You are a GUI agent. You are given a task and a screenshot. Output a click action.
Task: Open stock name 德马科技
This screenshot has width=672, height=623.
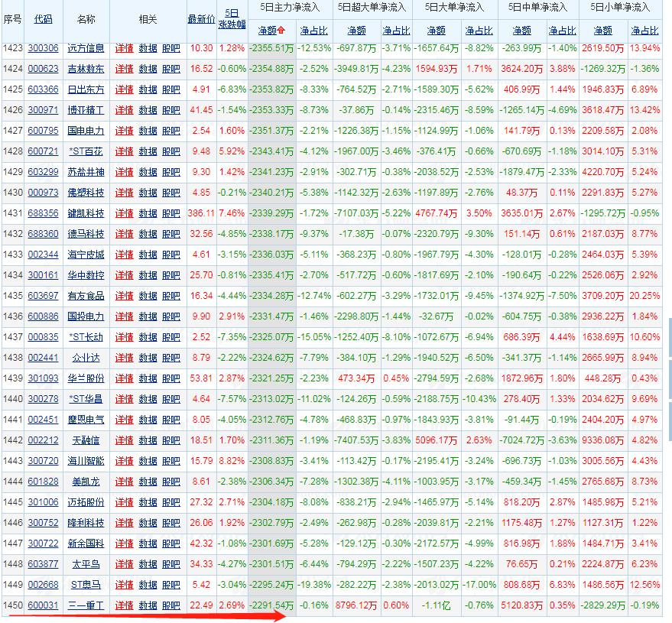point(86,234)
